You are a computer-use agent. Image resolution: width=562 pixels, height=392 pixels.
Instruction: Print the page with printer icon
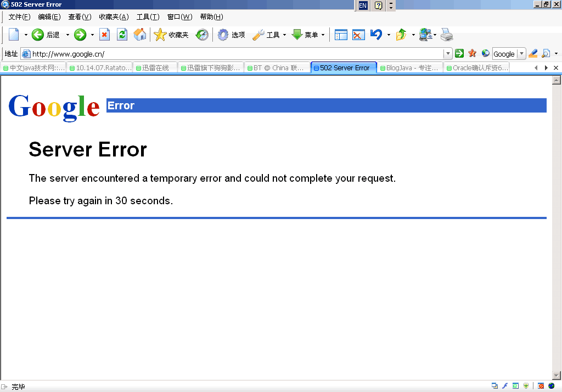click(x=447, y=35)
